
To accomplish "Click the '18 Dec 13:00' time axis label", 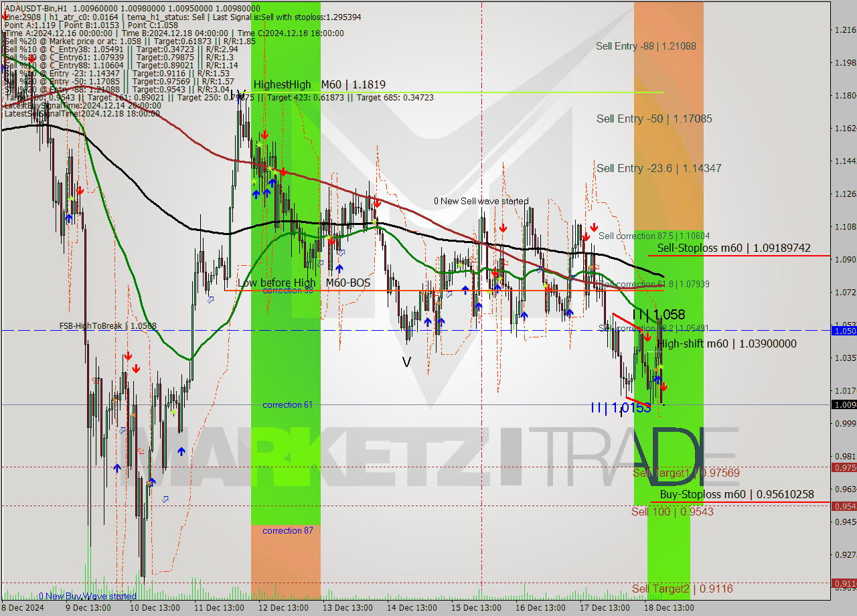I will (x=670, y=608).
